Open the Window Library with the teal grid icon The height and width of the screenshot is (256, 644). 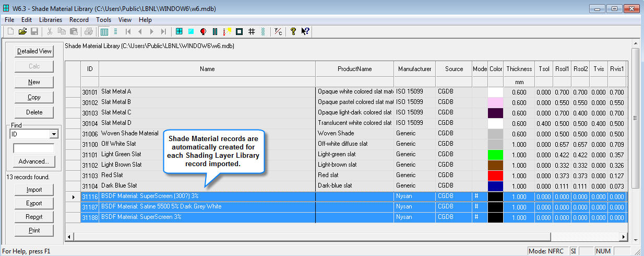tap(179, 31)
